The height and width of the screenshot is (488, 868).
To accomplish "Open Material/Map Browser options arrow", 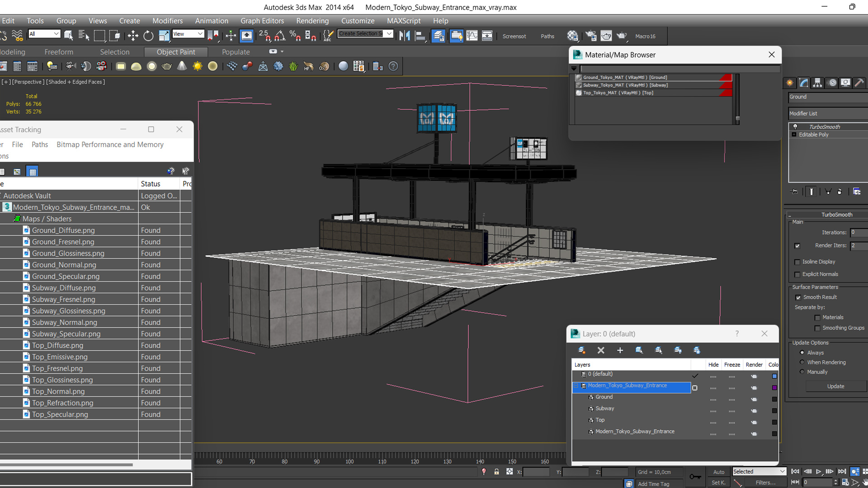I will [x=574, y=69].
